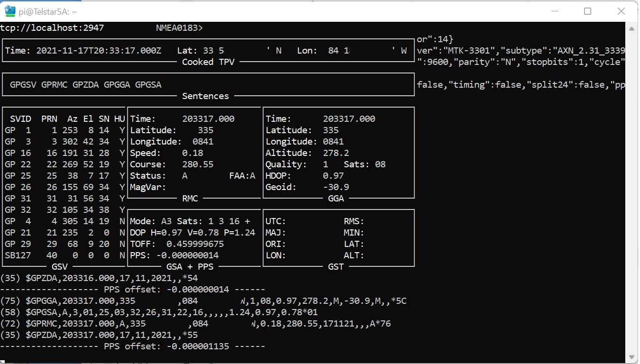Select the Cooked TPV panel label
The width and height of the screenshot is (640, 364).
[208, 62]
